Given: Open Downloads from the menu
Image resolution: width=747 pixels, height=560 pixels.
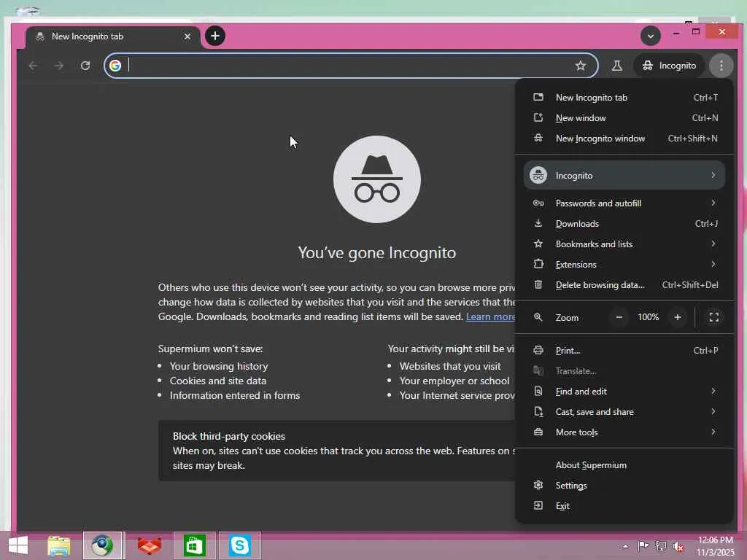Looking at the screenshot, I should pyautogui.click(x=624, y=224).
